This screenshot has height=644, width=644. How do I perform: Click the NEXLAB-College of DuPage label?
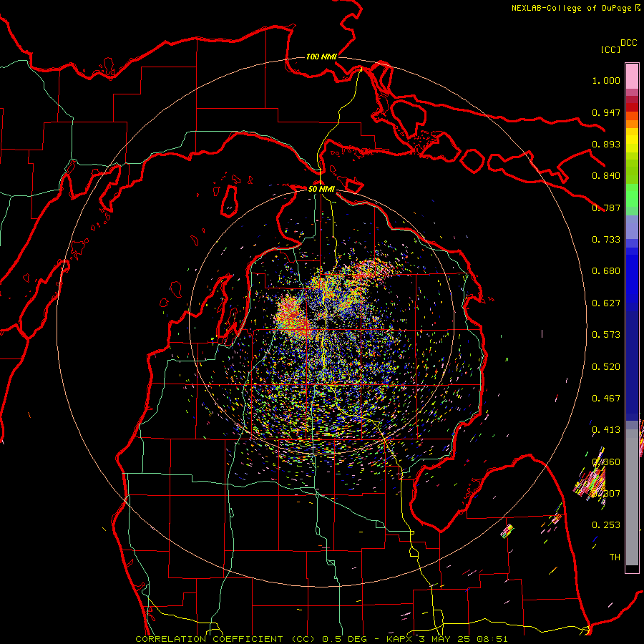click(571, 8)
